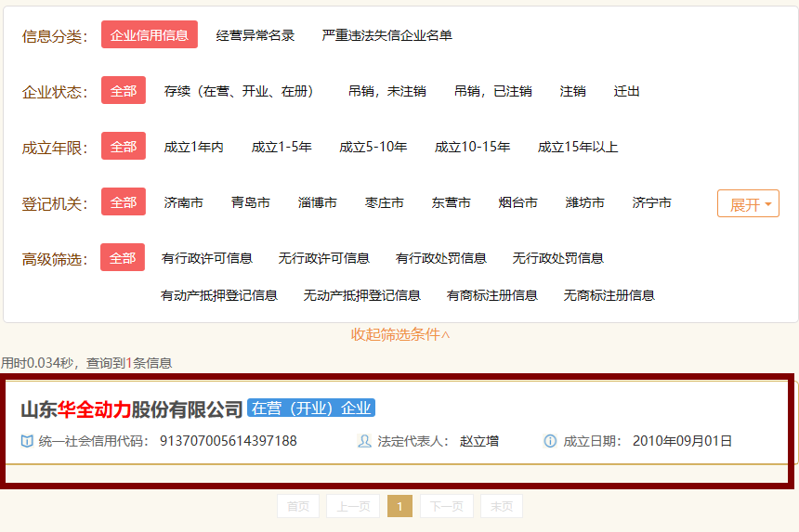This screenshot has height=532, width=799.
Task: Expand city list with 展开 dropdown
Action: click(x=748, y=203)
